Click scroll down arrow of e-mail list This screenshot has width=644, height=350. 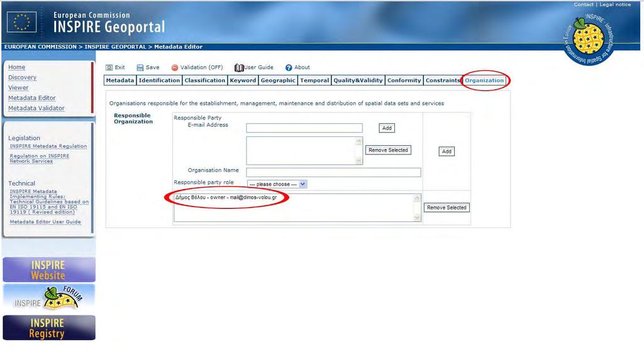358,160
